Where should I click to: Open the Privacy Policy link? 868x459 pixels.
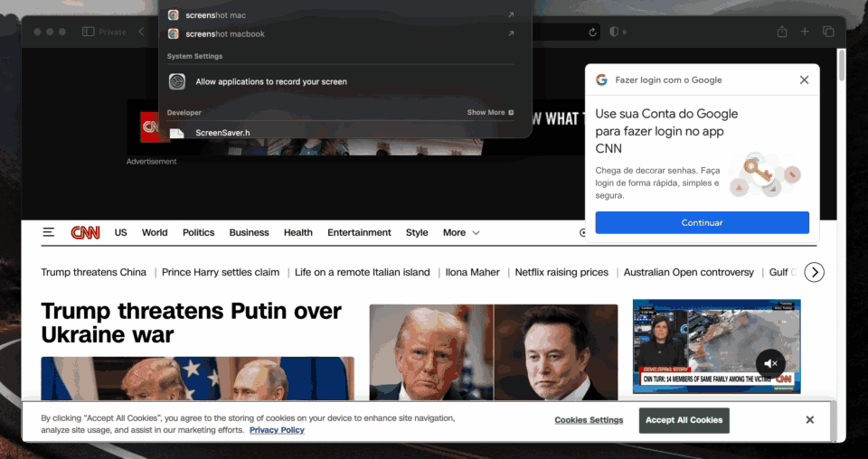point(277,430)
